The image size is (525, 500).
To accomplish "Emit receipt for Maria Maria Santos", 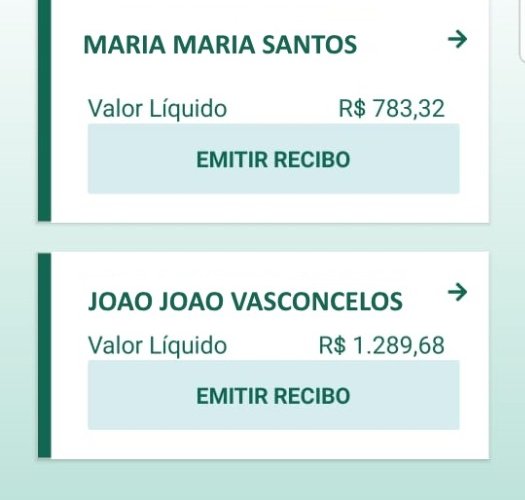I will tap(274, 159).
